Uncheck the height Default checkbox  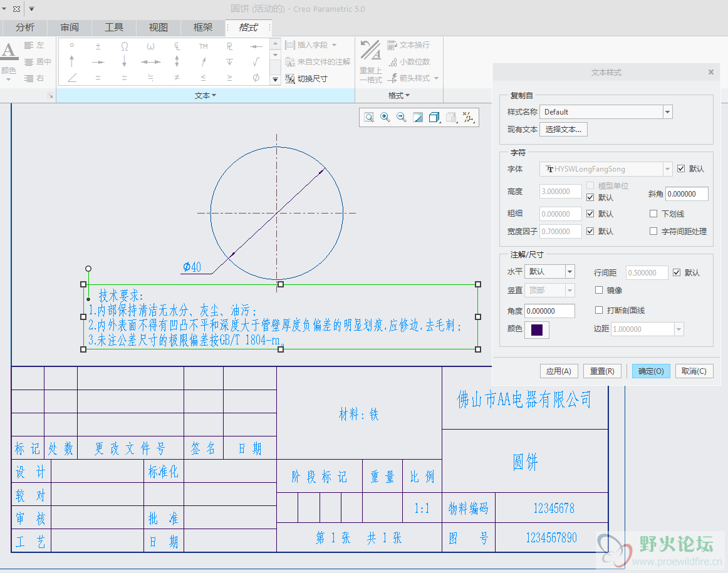click(590, 197)
